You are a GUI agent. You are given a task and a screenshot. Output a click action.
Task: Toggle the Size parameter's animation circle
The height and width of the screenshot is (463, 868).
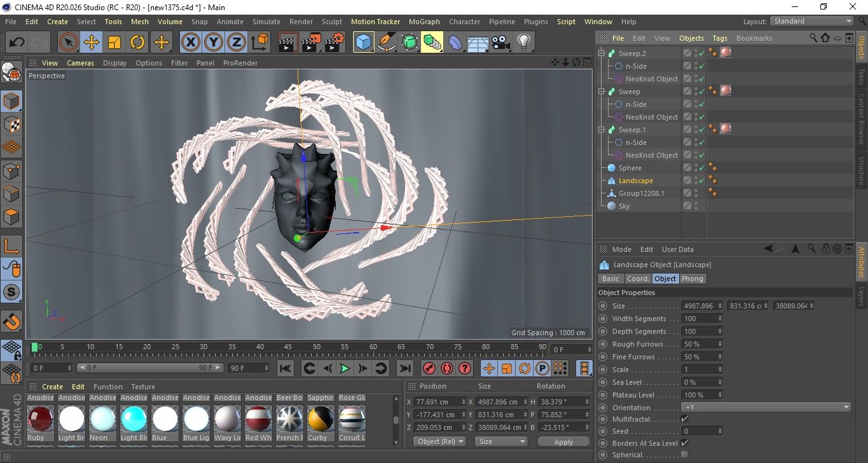coord(603,306)
